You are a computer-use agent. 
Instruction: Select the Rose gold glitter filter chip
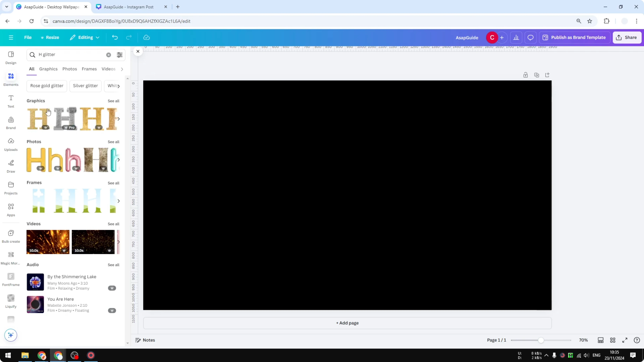click(47, 86)
